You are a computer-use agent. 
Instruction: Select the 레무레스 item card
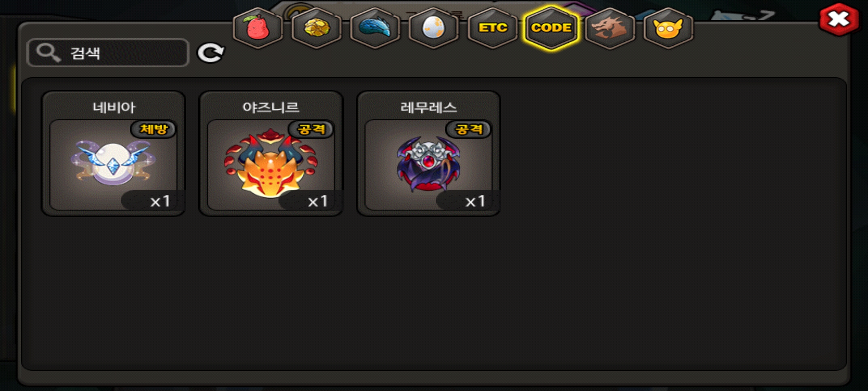(x=429, y=154)
